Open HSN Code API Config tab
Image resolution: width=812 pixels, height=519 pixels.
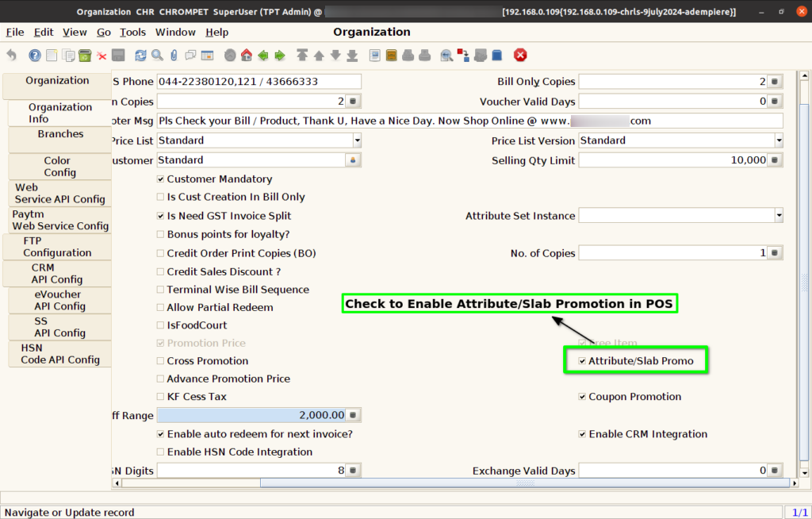pos(60,354)
